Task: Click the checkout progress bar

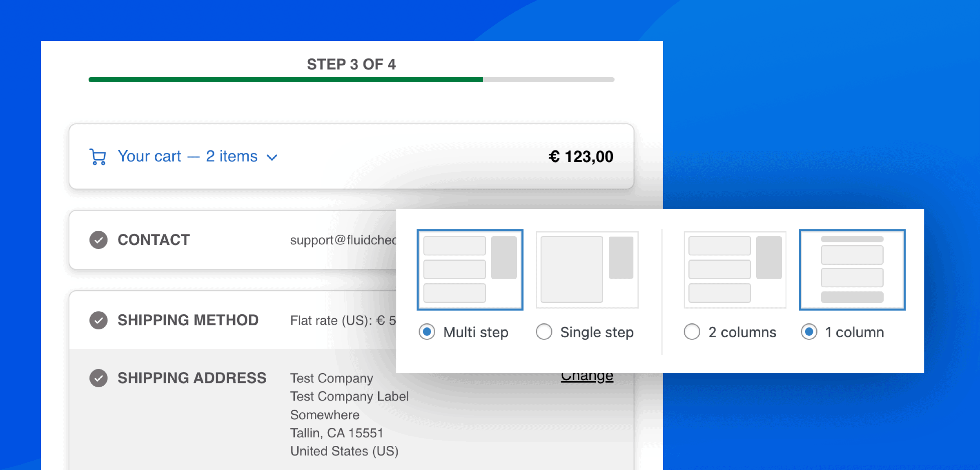Action: pos(351,80)
